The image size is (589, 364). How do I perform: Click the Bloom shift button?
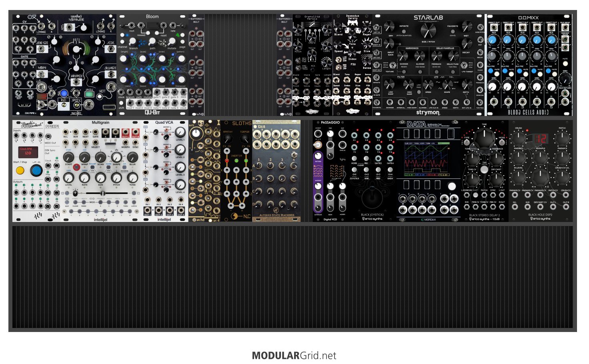tap(121, 103)
